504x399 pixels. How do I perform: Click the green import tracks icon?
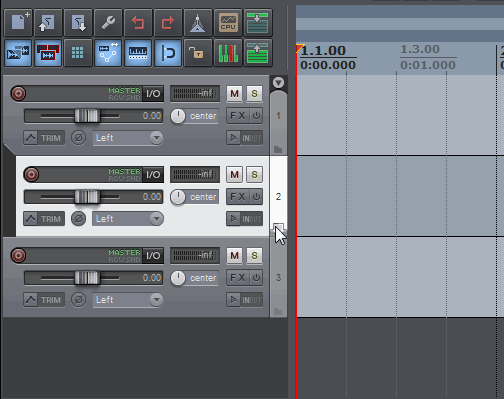258,23
